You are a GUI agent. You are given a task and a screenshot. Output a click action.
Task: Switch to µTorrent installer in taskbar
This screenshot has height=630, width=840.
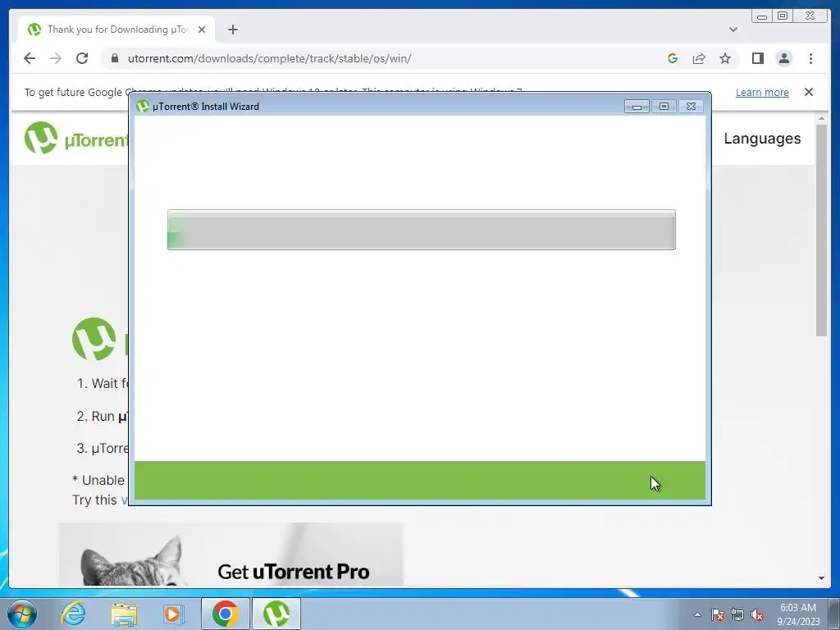[x=276, y=614]
